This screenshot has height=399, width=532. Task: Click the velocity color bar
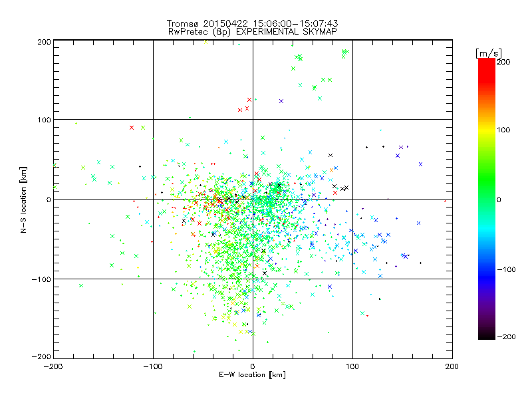point(487,199)
